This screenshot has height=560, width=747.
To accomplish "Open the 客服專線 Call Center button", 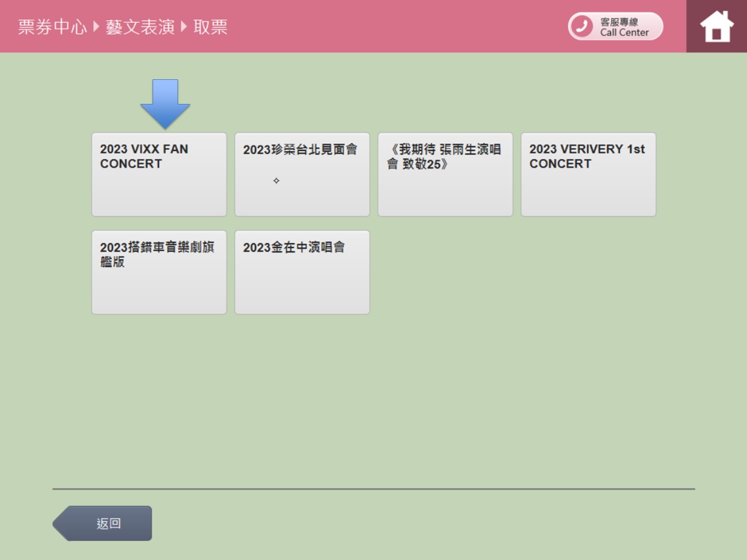I will tap(616, 26).
